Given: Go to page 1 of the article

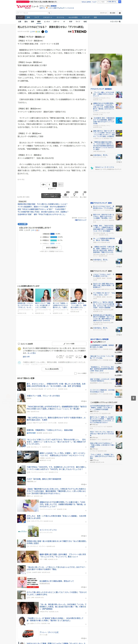Looking at the screenshot, I should tap(49, 185).
